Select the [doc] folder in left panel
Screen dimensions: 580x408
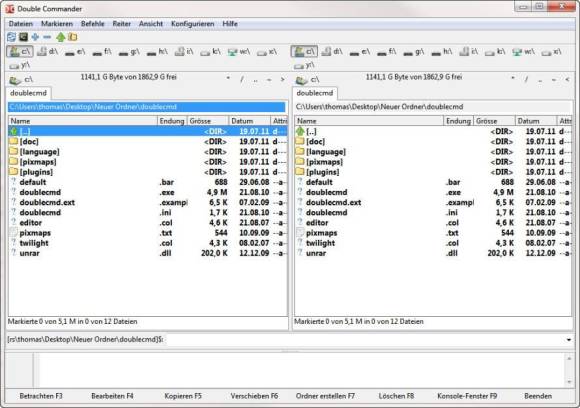click(x=148, y=142)
